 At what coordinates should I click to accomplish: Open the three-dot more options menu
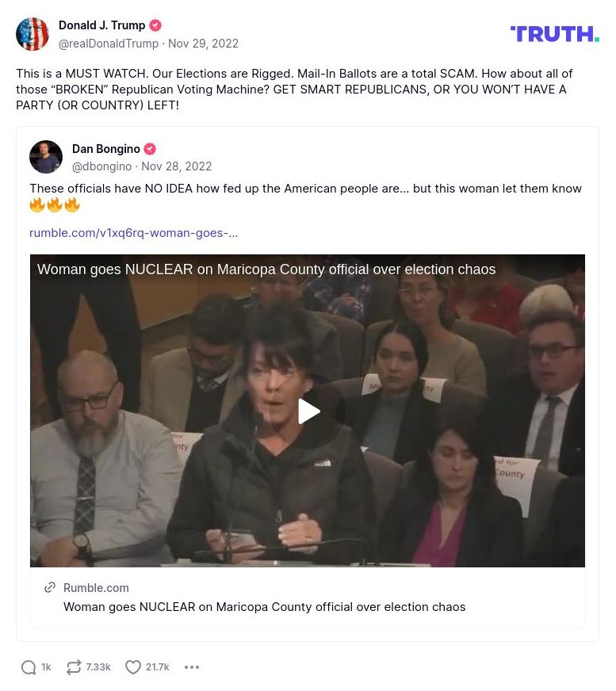coord(192,667)
